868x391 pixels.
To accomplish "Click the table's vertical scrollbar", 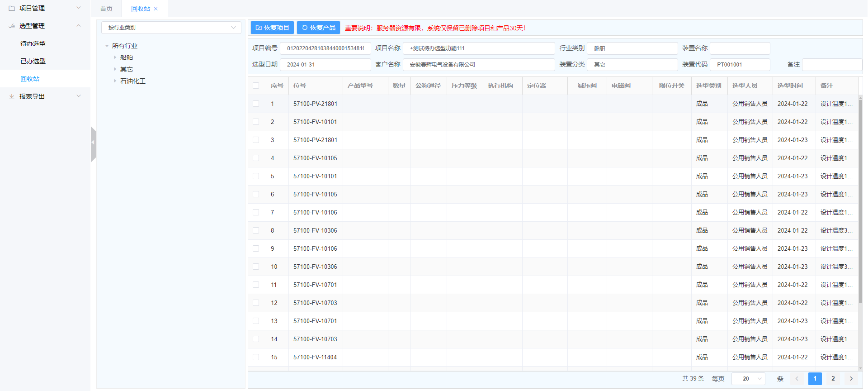I will tap(860, 199).
